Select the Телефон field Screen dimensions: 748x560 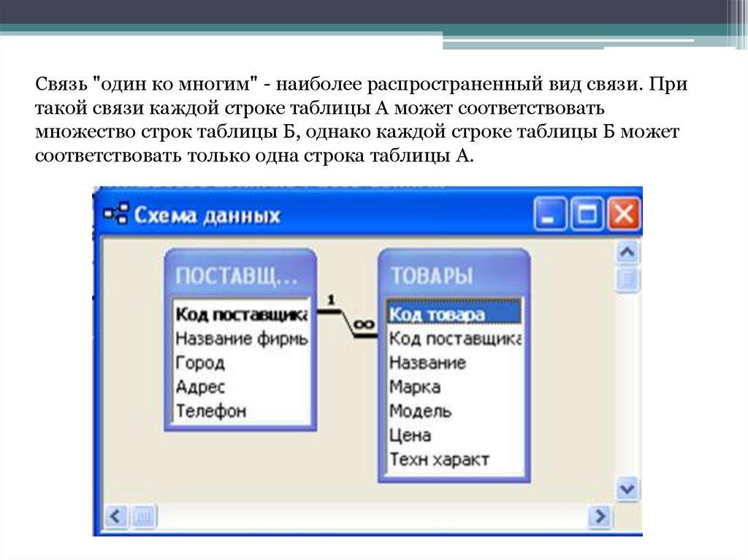pos(211,411)
